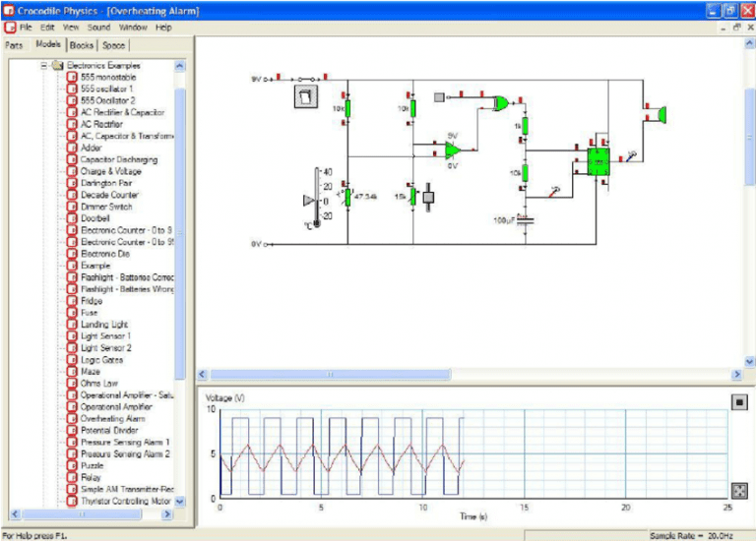This screenshot has height=541, width=756.
Task: Click circuit canvas vertical scroll down arrow
Action: [x=749, y=361]
